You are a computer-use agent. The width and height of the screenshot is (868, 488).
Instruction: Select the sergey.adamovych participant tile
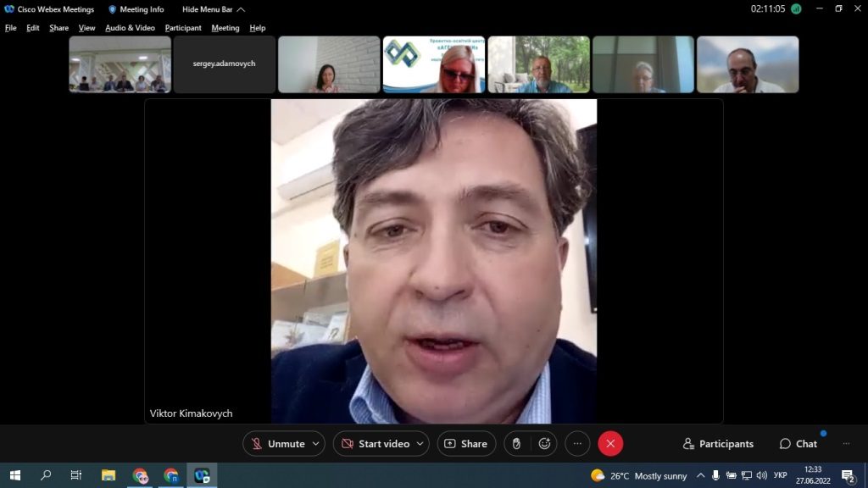[x=224, y=64]
